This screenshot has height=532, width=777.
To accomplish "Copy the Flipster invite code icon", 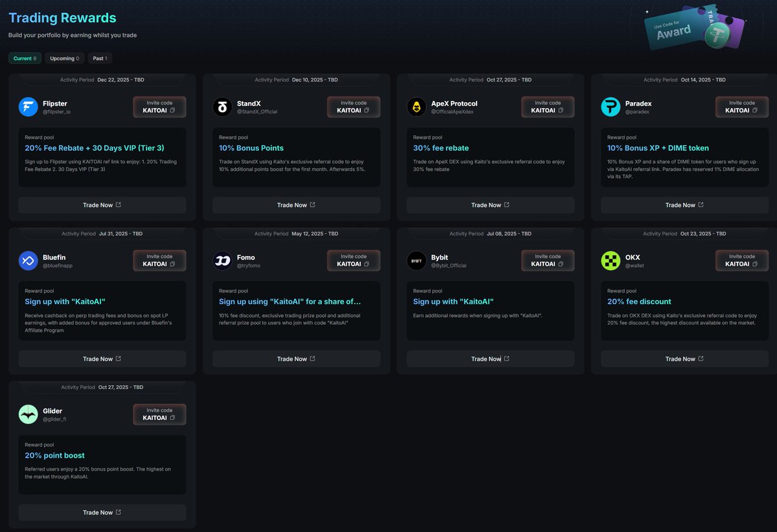I will point(172,111).
